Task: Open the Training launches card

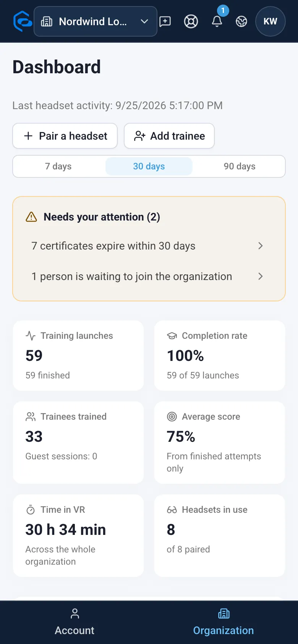Action: (78, 356)
